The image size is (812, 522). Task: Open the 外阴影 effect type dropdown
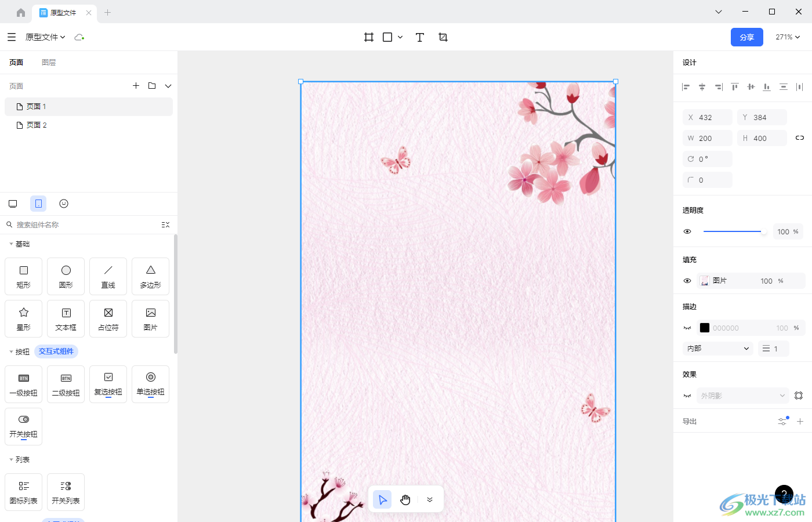(x=743, y=396)
